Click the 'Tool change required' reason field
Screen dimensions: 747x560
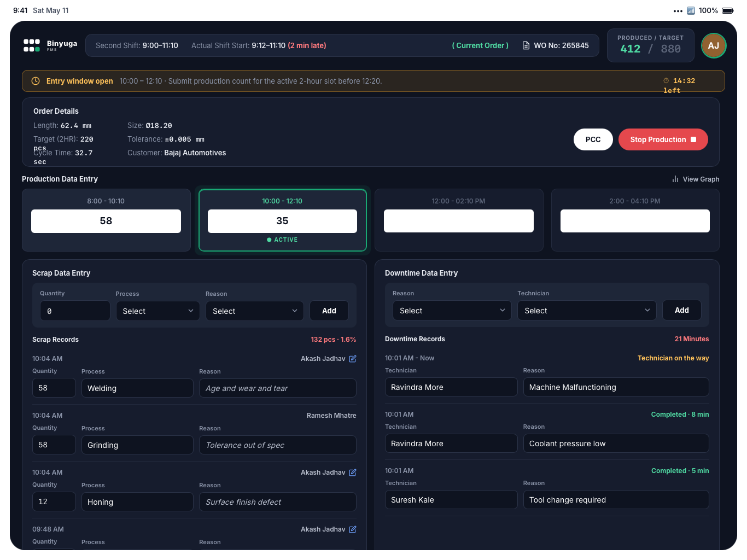coord(616,499)
